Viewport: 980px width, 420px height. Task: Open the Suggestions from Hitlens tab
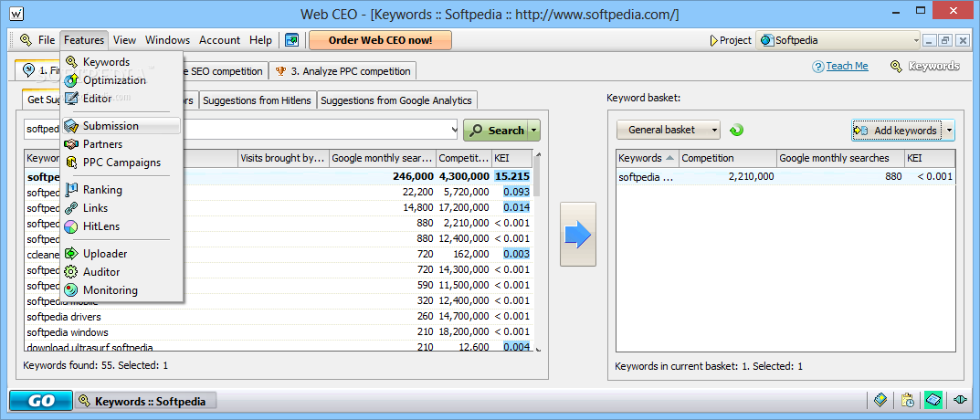pos(257,100)
